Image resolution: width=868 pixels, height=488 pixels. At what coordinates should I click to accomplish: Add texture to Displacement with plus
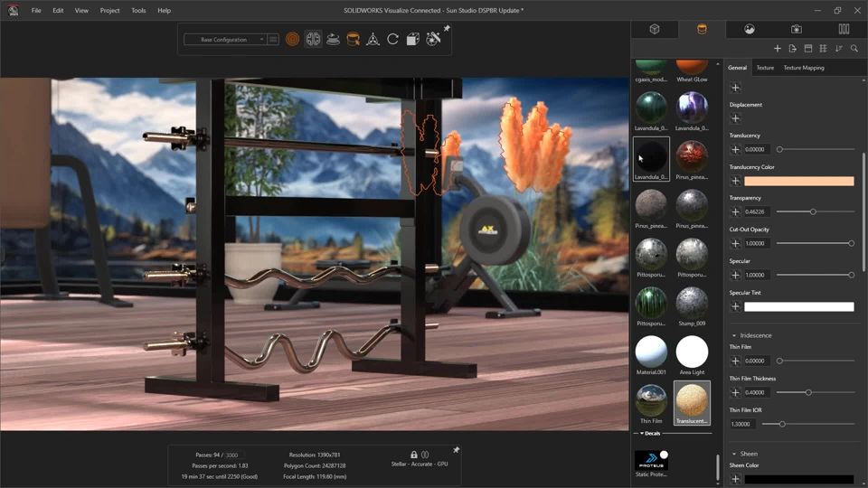(x=735, y=118)
